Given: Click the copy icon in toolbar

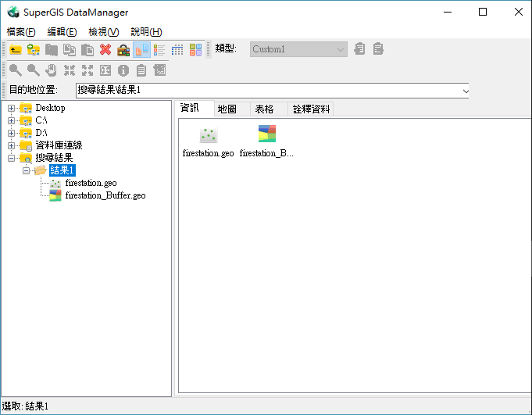Looking at the screenshot, I should tap(70, 50).
